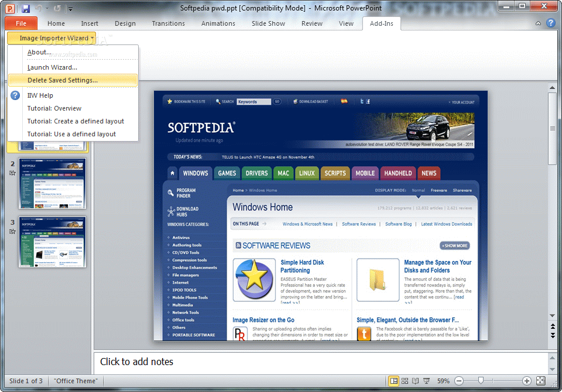
Task: Click the zoom slider handle
Action: (481, 380)
